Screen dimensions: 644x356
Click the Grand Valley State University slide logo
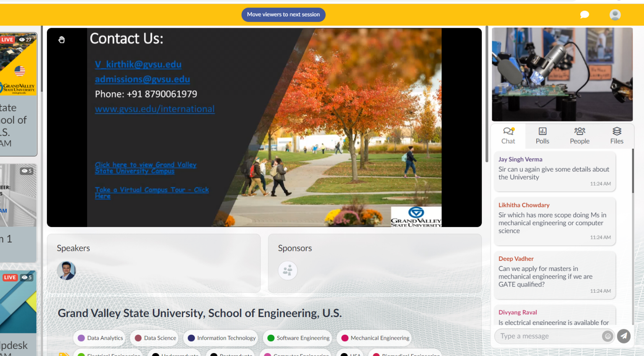[416, 217]
